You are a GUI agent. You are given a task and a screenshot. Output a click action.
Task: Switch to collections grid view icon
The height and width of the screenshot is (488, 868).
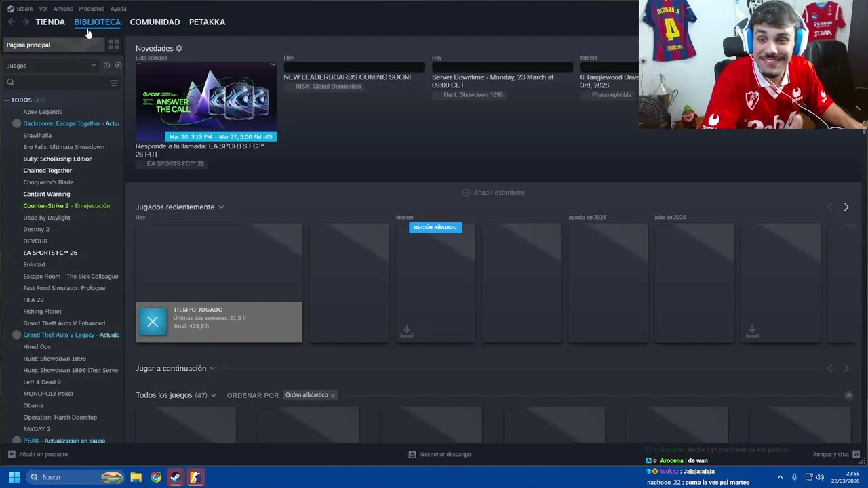[114, 45]
